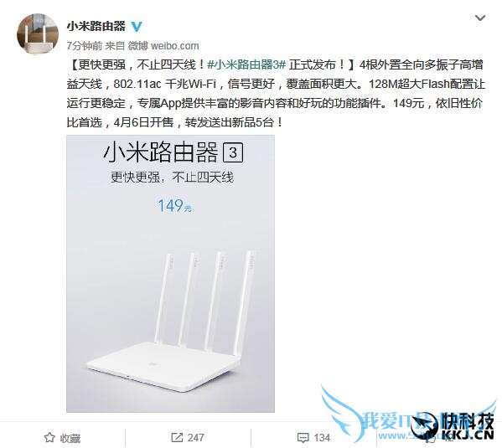Enlarge the router product image
The width and height of the screenshot is (502, 448).
click(x=170, y=274)
